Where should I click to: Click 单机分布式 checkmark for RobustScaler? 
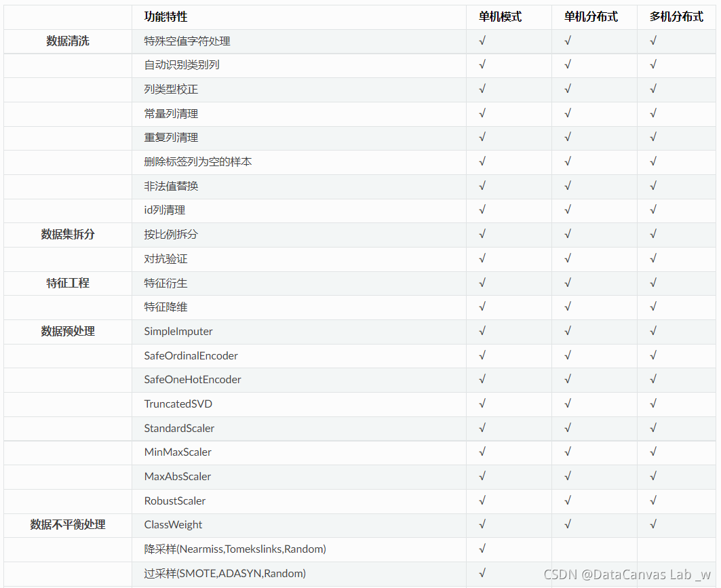pos(568,501)
